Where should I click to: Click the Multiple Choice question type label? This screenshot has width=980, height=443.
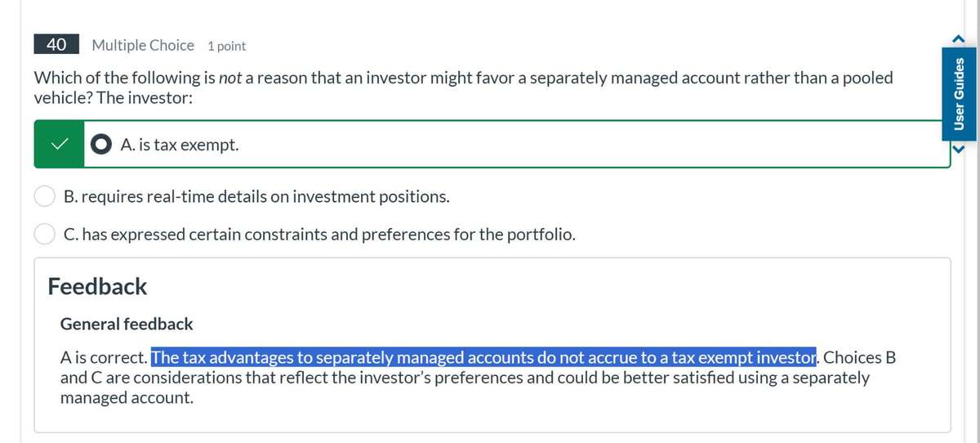click(143, 46)
